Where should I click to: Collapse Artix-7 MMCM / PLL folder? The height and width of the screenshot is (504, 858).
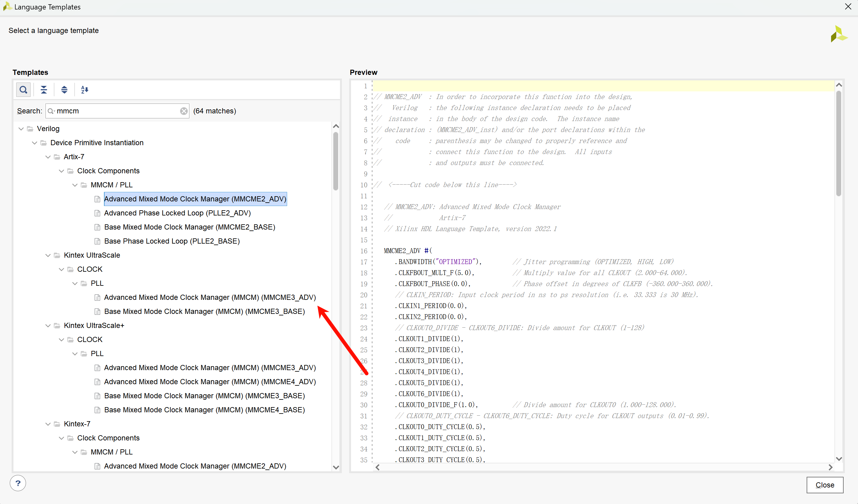[75, 185]
